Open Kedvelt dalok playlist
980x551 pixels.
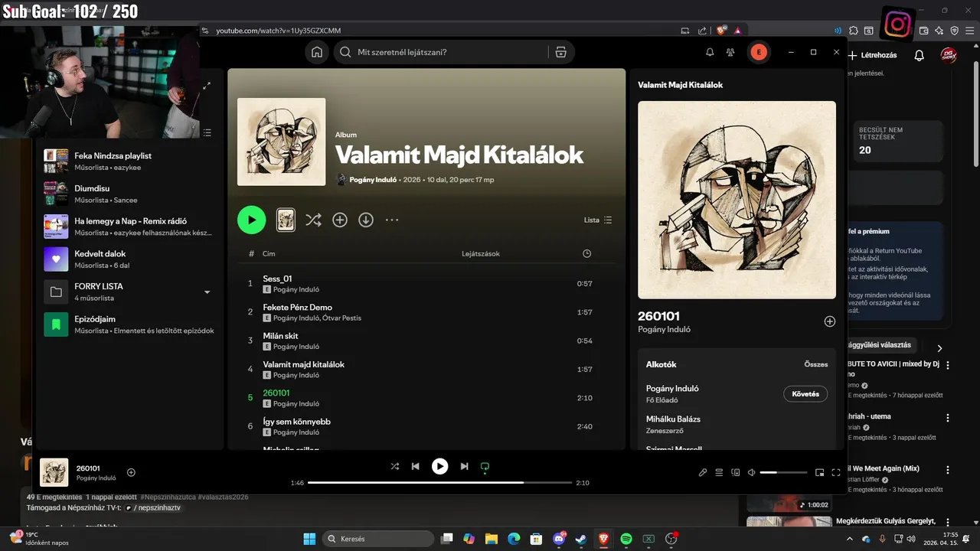[129, 259]
